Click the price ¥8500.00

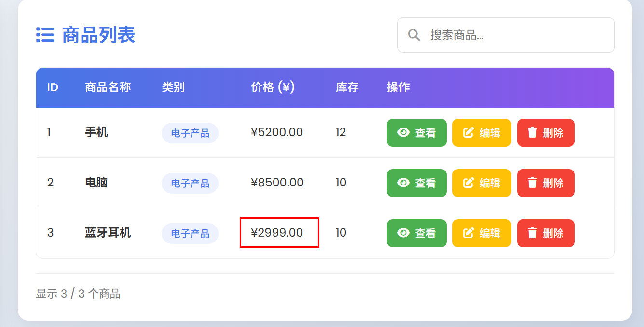tap(277, 183)
